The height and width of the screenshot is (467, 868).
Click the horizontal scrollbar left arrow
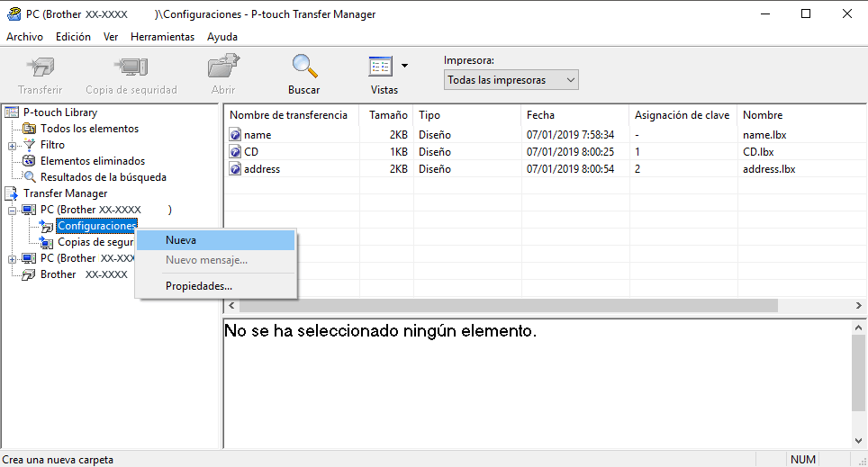tap(232, 305)
